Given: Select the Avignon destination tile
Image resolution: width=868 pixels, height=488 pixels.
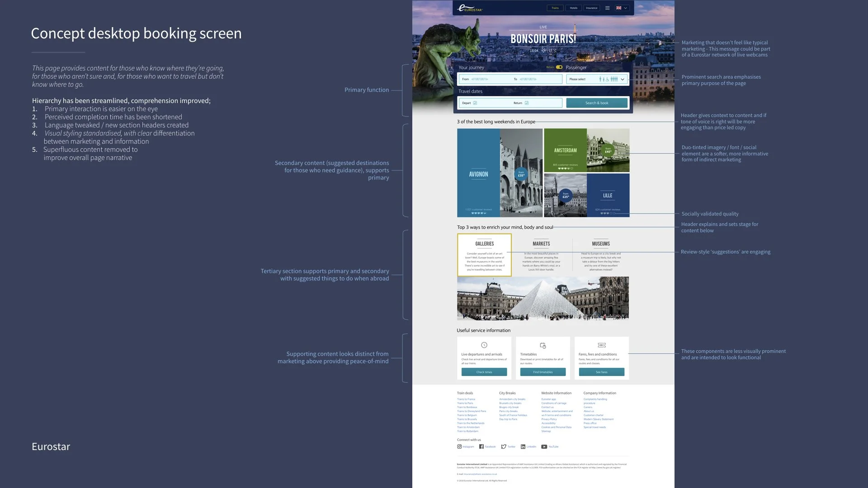Looking at the screenshot, I should [x=478, y=174].
